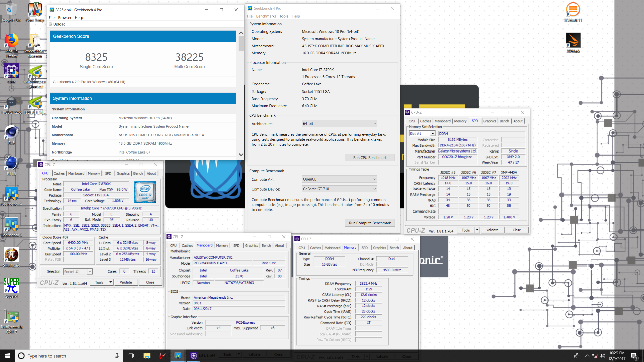Click the Windows Start button
Image resolution: width=644 pixels, height=362 pixels.
(x=7, y=356)
